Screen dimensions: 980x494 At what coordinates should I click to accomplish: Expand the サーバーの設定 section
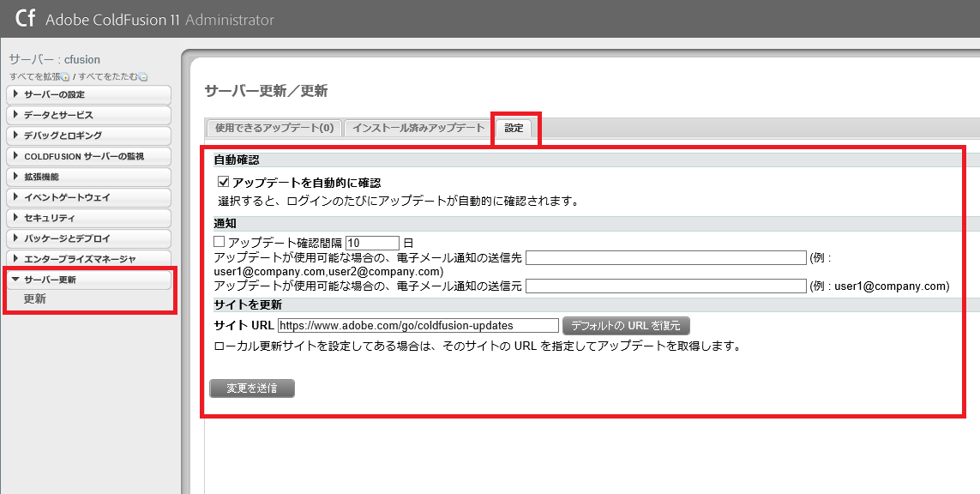coord(89,94)
